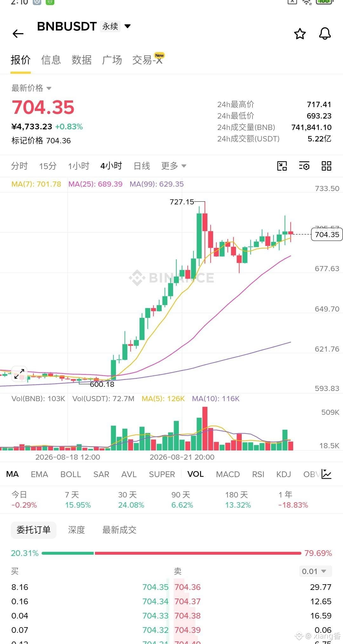Tap the 704.35 current price label on chart
The width and height of the screenshot is (343, 644).
click(x=327, y=235)
